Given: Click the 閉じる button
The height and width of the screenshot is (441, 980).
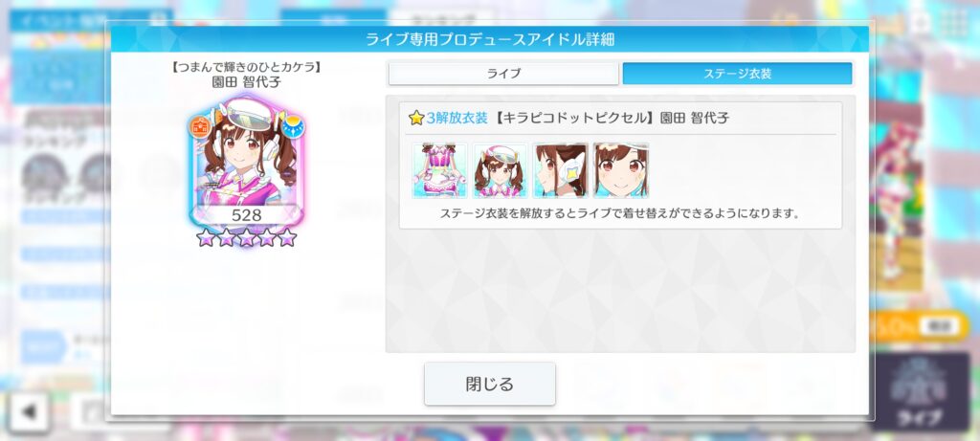Looking at the screenshot, I should point(489,384).
